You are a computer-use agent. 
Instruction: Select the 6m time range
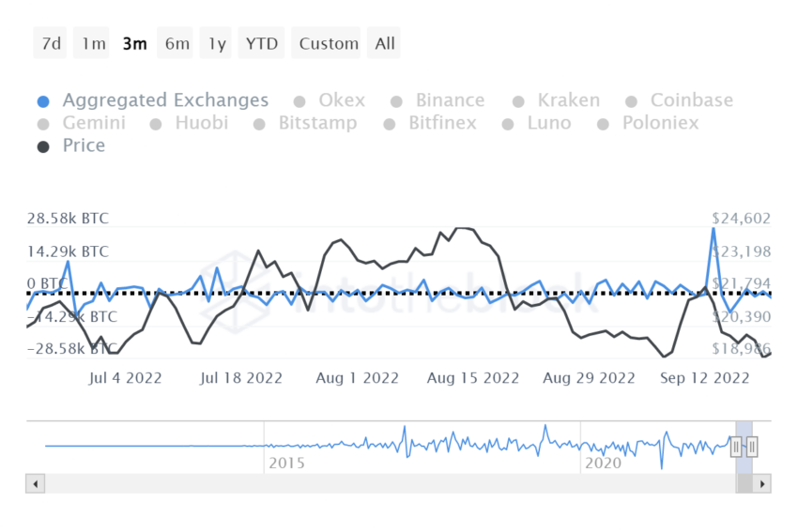point(176,43)
